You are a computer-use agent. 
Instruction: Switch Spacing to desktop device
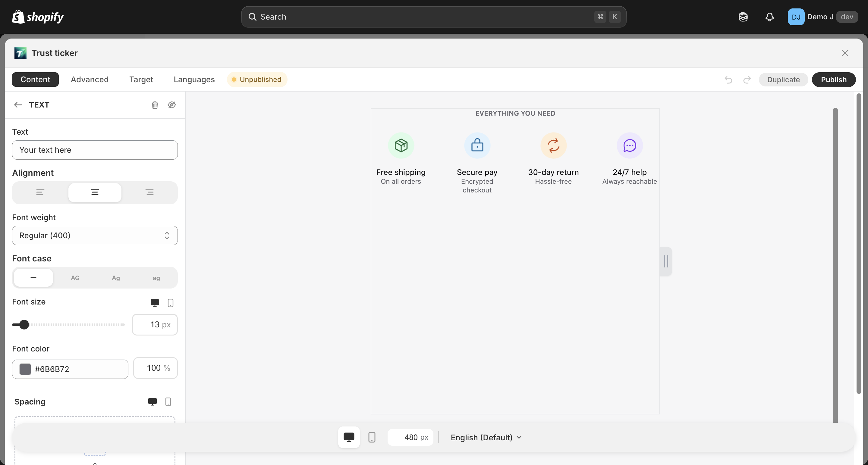[152, 402]
